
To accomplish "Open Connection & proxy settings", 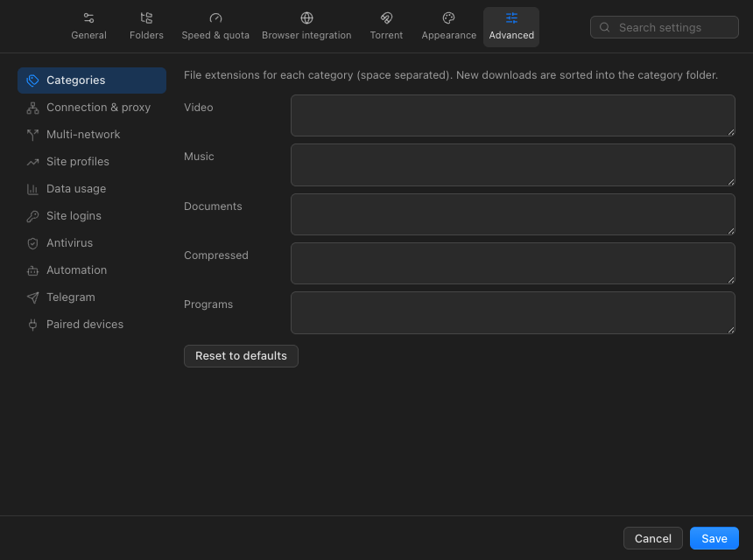I will [x=92, y=108].
